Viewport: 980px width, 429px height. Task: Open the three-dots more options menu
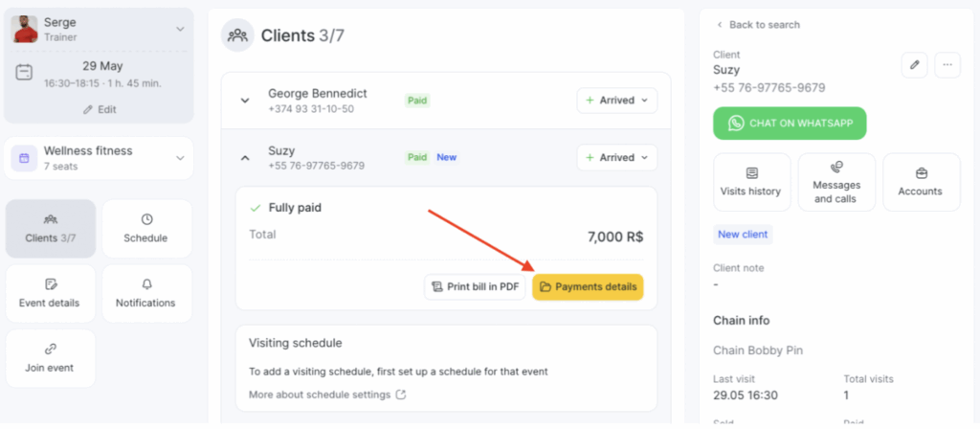947,65
